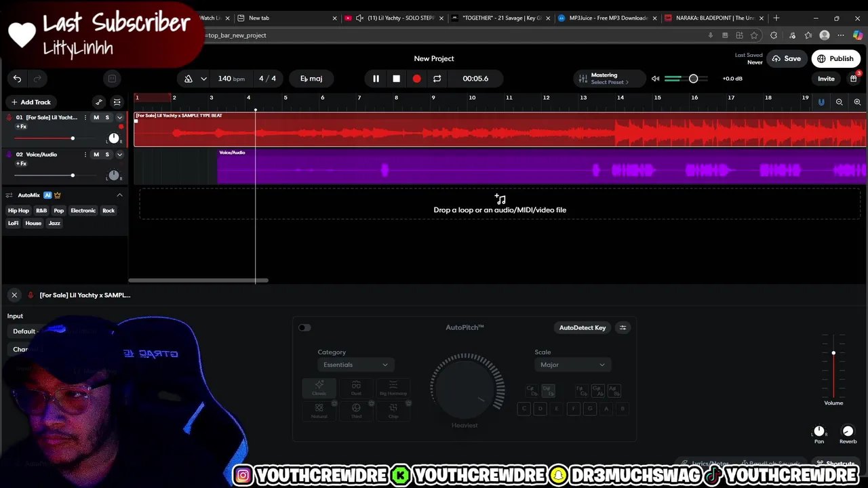Add Fx to Voice/Audio track
Screen dimensions: 868x488
(22, 163)
